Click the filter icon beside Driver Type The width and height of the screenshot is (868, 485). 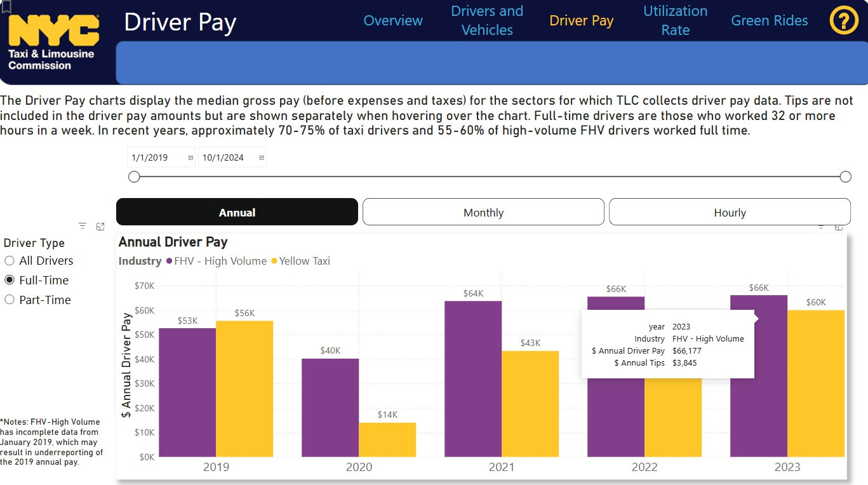pos(82,225)
